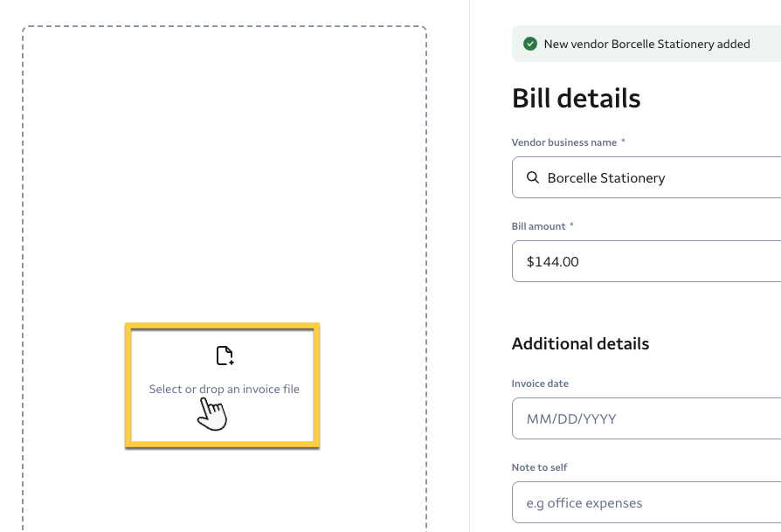Click the "Note to self" label
The width and height of the screenshot is (781, 532).
[x=539, y=467]
